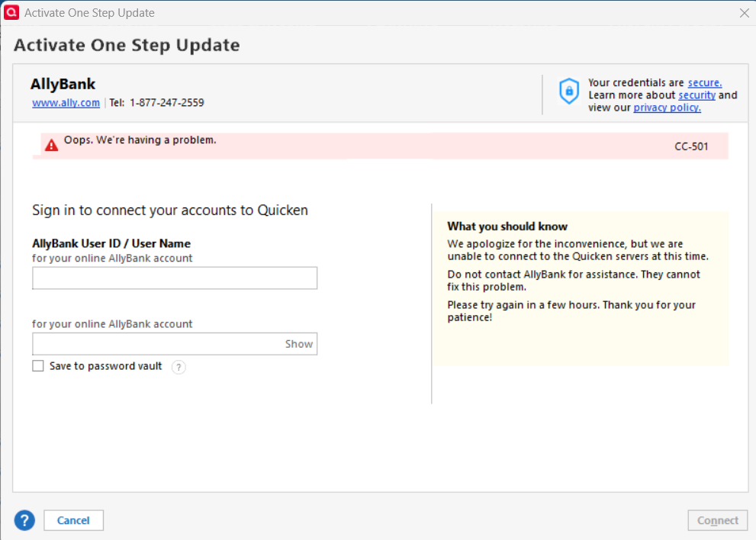
Task: Click the Tel: 1-877-247-2559 phone number
Action: click(x=156, y=103)
